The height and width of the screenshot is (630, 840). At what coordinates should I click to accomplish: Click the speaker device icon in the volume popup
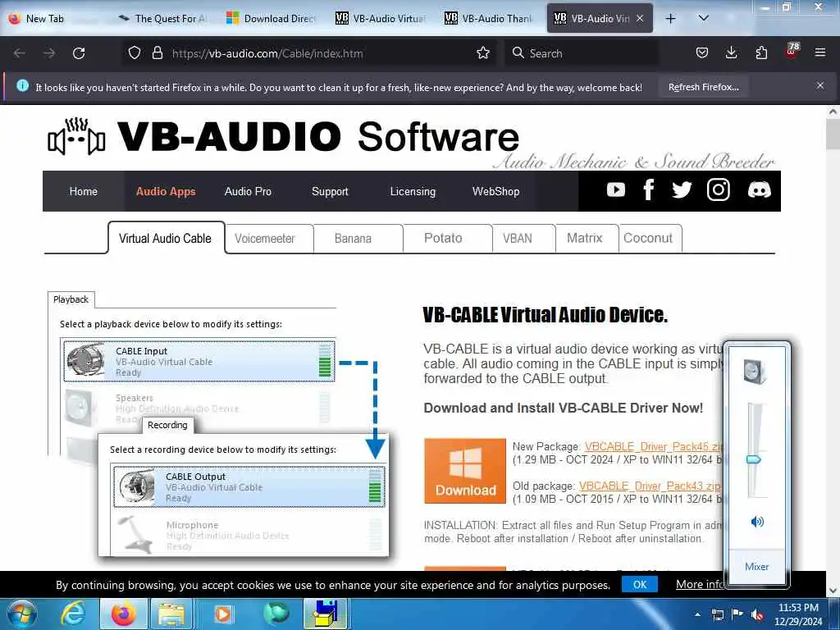coord(756,372)
